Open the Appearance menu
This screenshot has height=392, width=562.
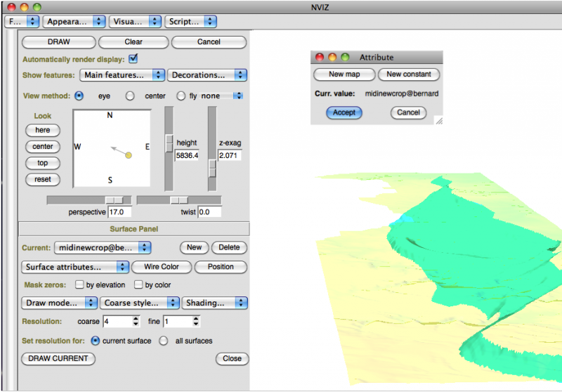74,22
